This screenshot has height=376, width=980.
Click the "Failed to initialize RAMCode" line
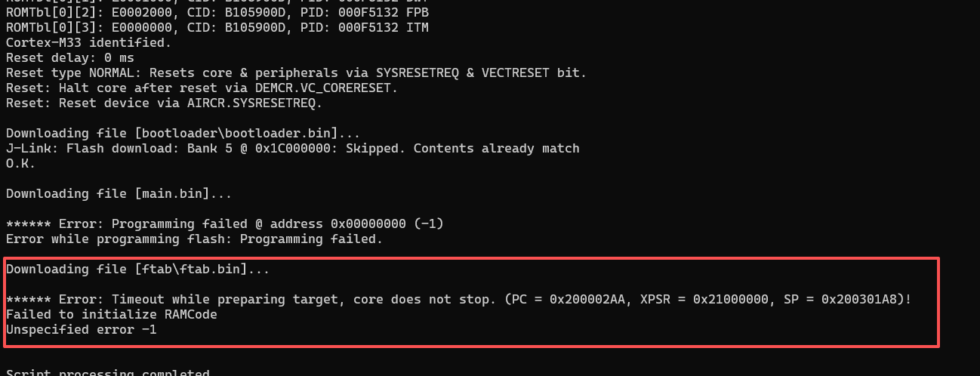tap(111, 314)
